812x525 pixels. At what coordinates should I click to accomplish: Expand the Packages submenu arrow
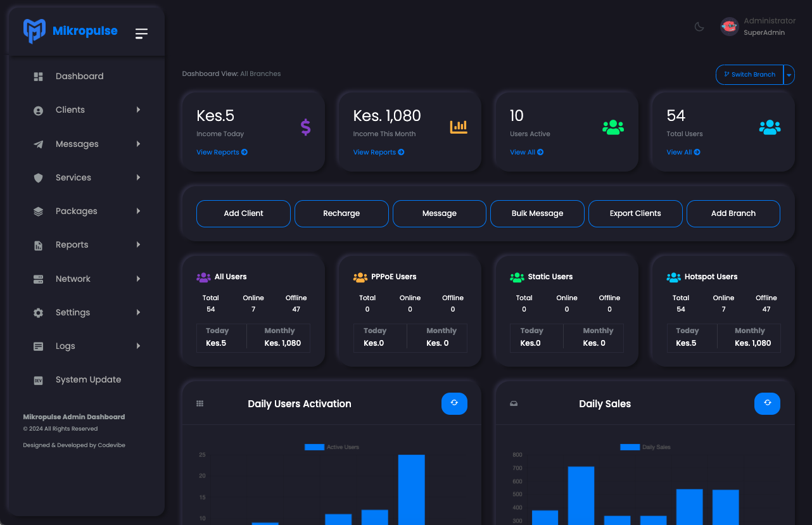pyautogui.click(x=138, y=211)
